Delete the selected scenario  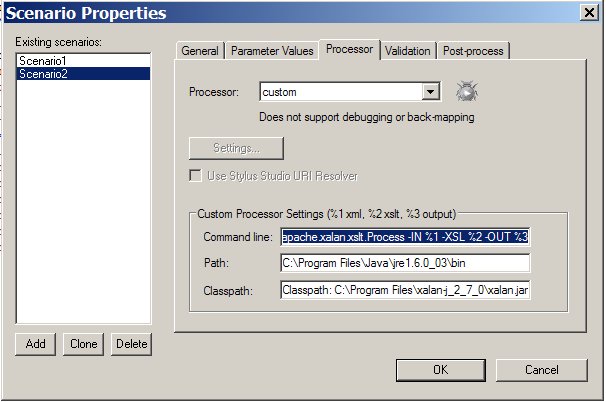tap(130, 344)
